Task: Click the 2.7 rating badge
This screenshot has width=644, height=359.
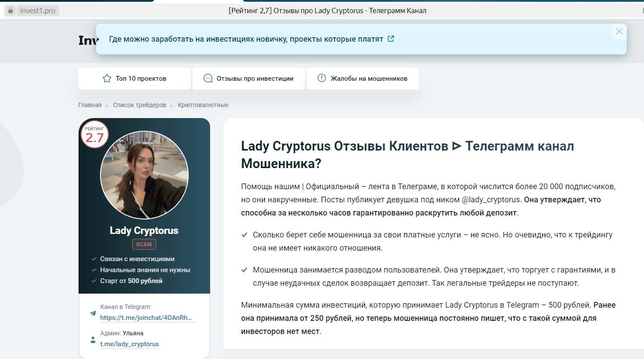Action: coord(94,134)
